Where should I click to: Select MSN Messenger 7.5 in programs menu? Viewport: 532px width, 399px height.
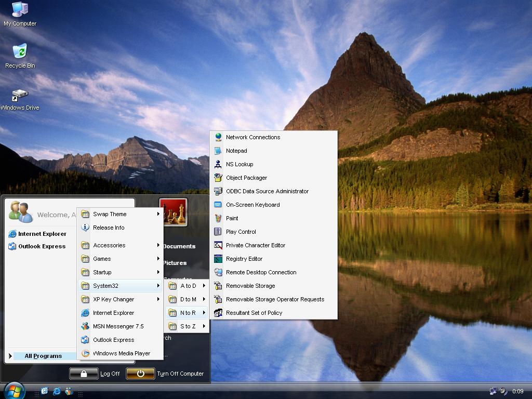point(118,326)
